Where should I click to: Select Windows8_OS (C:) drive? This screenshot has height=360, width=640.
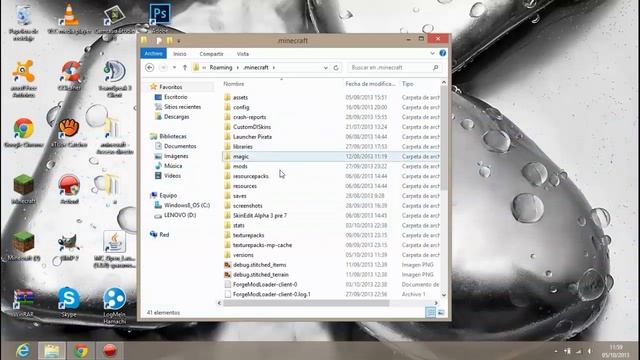pos(187,205)
